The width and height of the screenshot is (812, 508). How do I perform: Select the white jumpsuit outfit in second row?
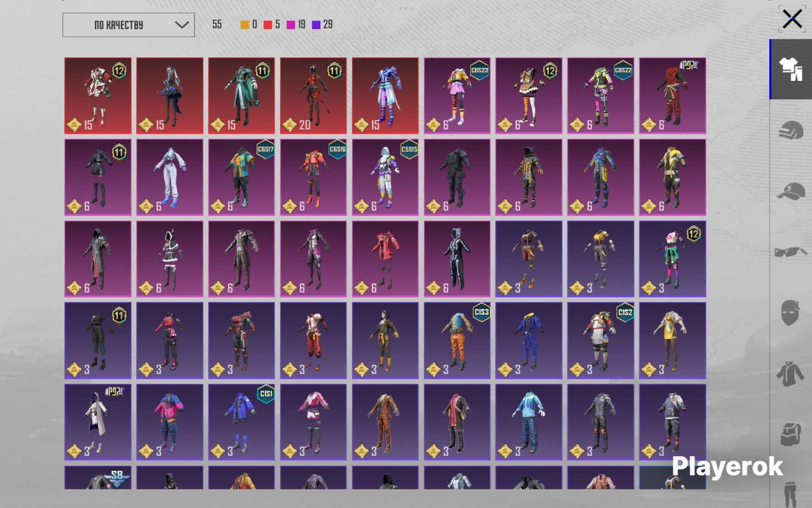(x=170, y=177)
